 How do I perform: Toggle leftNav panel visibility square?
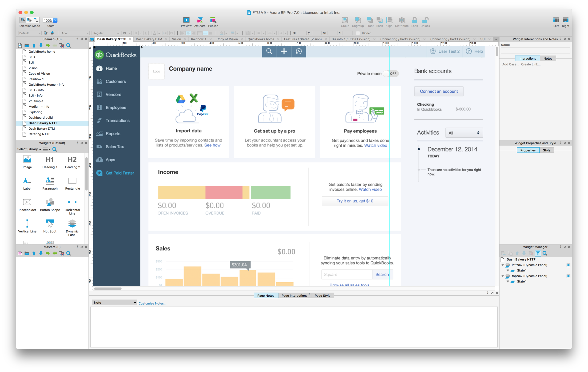[x=568, y=265]
